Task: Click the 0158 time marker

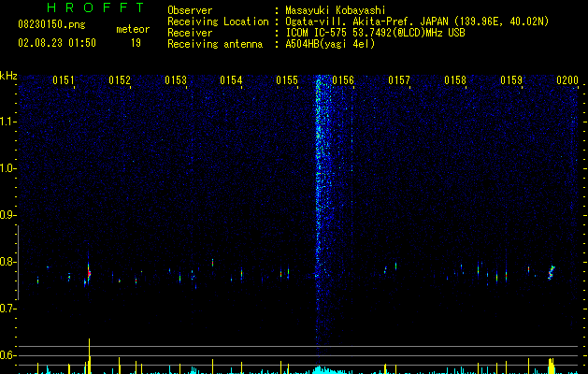Action: 455,80
